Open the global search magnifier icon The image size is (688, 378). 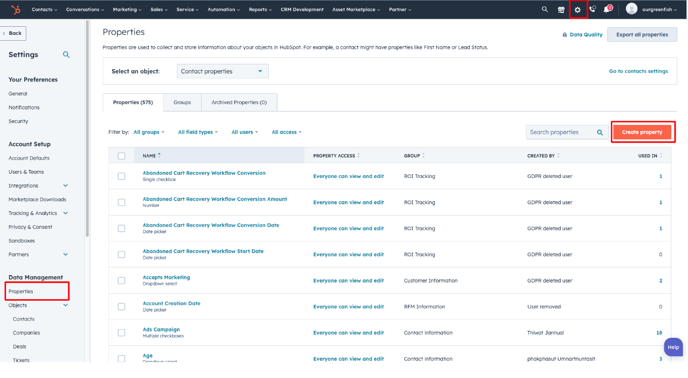545,9
